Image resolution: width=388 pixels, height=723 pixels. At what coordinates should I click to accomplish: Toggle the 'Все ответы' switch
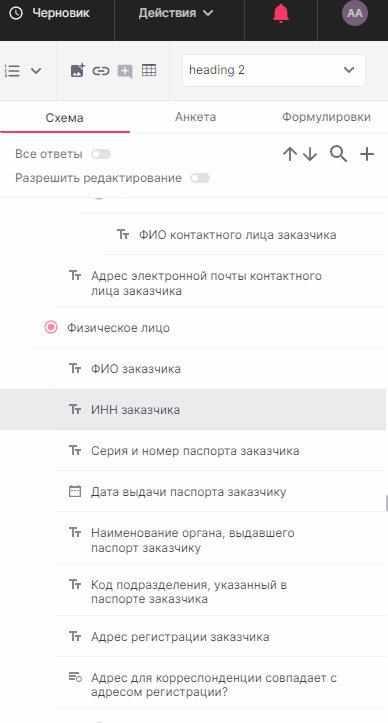[101, 154]
